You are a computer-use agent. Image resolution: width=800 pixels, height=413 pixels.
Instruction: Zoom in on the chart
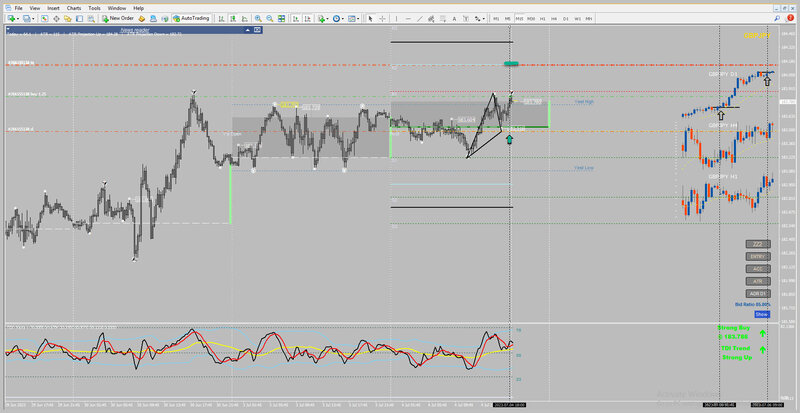point(259,18)
